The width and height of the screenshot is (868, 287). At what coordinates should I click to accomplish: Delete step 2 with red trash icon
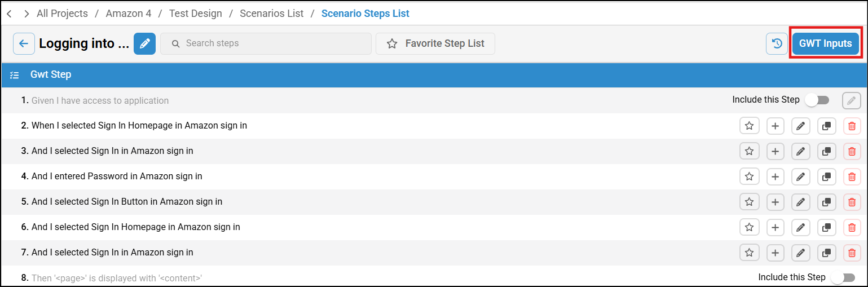[852, 126]
